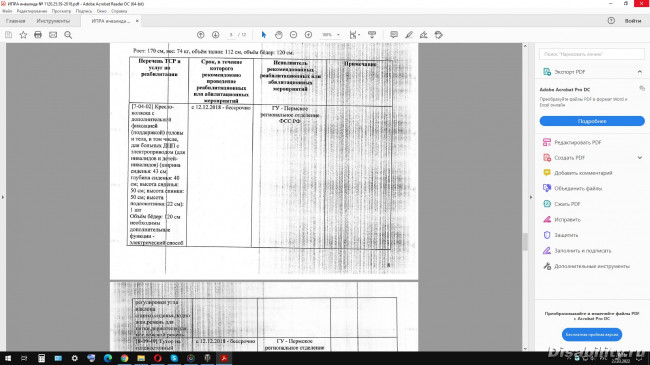This screenshot has width=650, height=365.
Task: Open the Инструменты tab
Action: point(53,21)
